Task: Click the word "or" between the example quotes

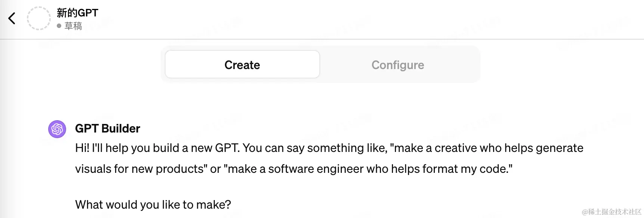Action: 216,169
